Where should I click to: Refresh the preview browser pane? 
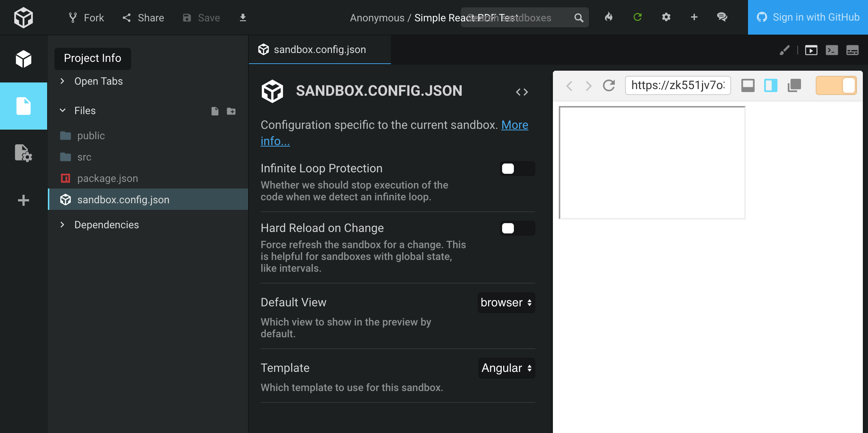[x=608, y=85]
